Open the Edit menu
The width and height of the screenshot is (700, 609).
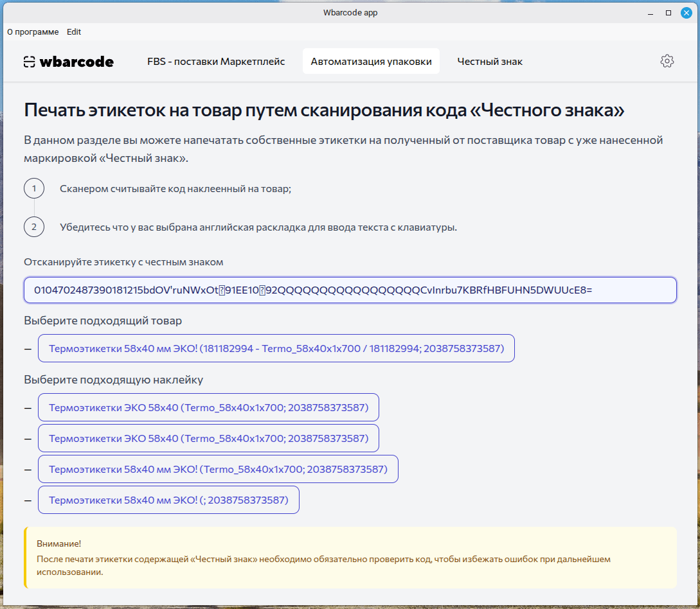click(74, 31)
